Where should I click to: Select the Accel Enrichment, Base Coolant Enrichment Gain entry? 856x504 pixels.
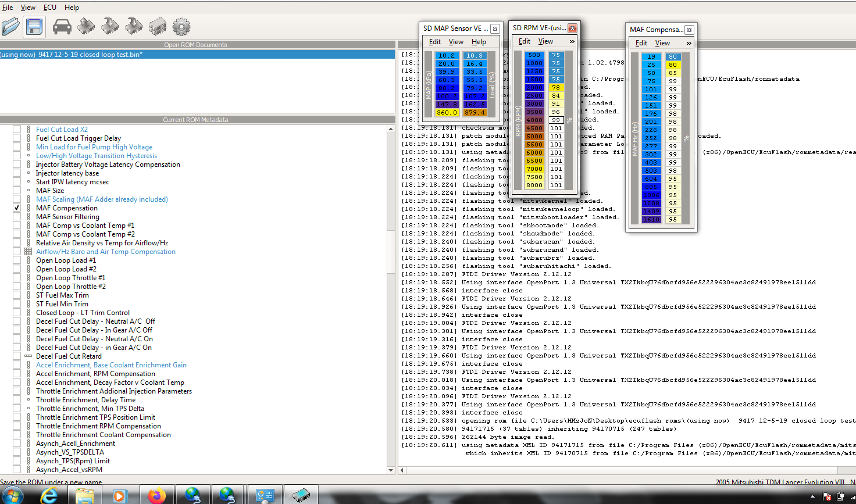click(x=111, y=365)
